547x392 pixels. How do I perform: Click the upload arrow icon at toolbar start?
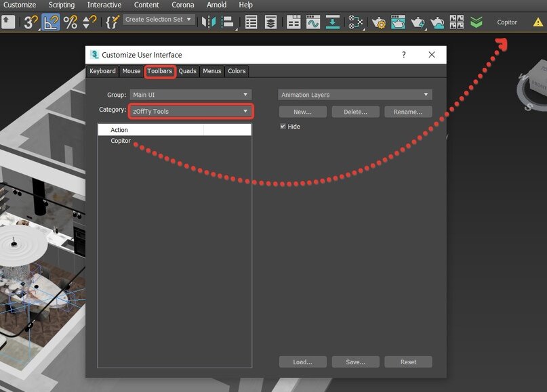point(7,22)
